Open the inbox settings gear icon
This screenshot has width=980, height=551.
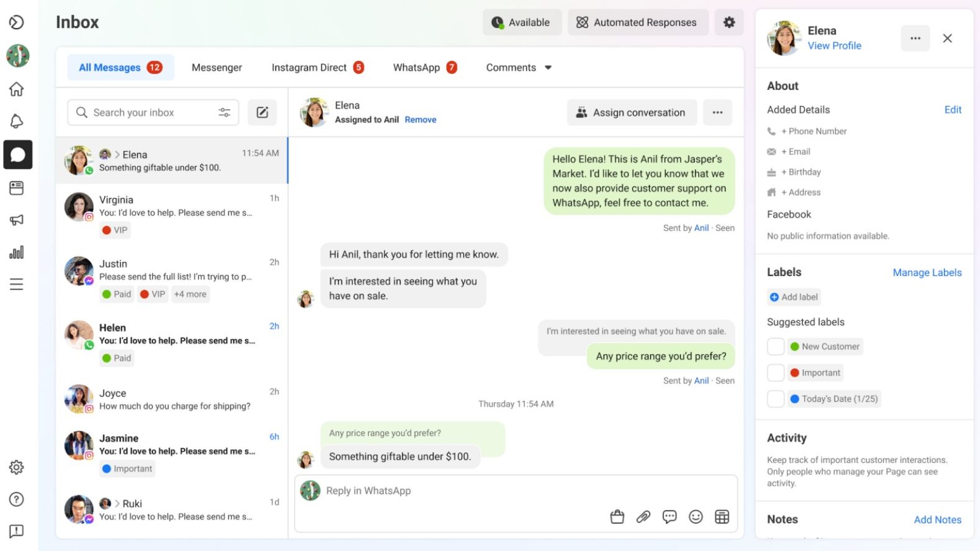pos(728,22)
